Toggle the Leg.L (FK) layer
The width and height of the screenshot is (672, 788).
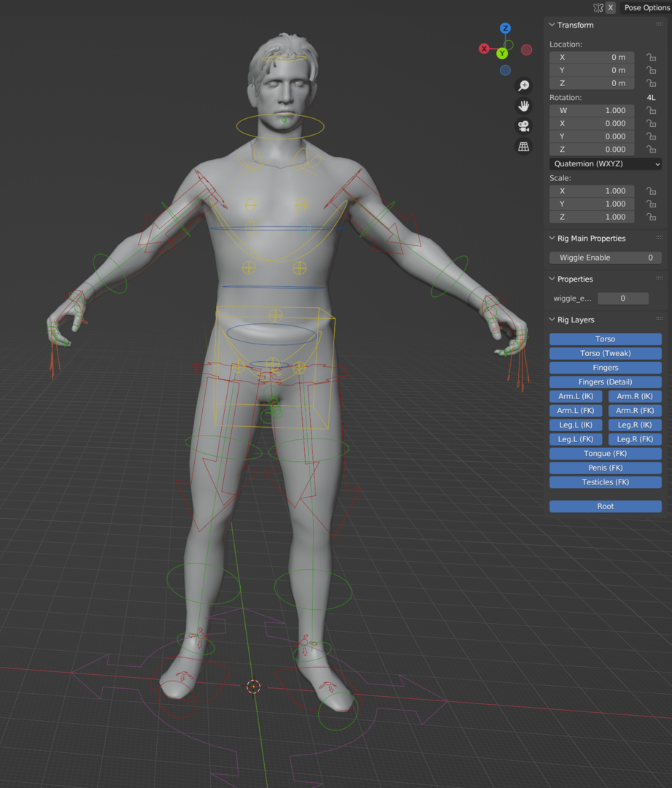576,439
